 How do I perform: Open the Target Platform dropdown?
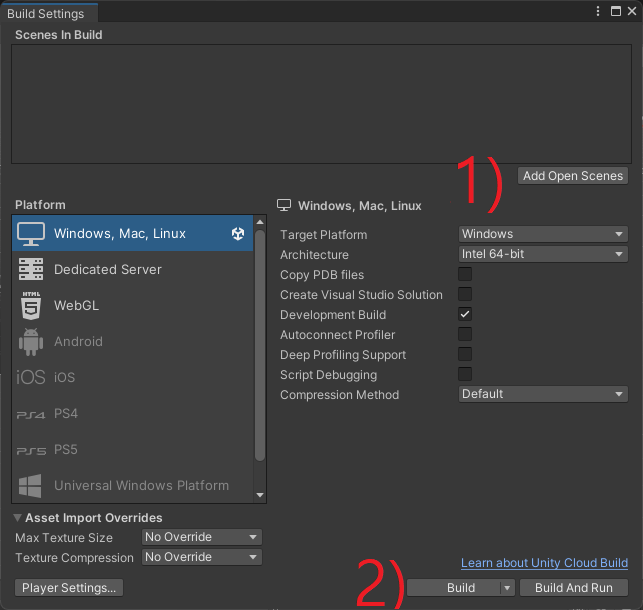tap(543, 234)
